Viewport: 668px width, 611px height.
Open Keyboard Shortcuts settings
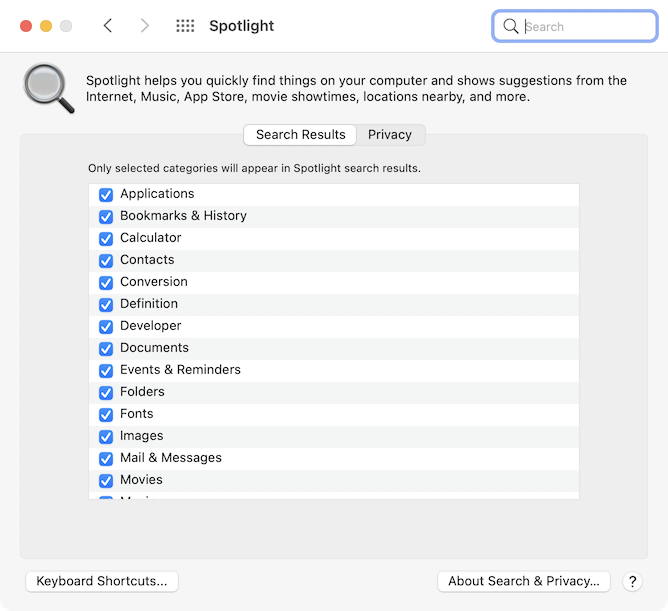pyautogui.click(x=102, y=581)
